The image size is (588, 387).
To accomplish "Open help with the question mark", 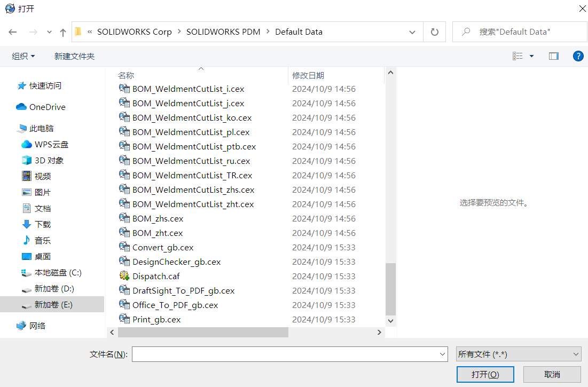I will coord(578,56).
